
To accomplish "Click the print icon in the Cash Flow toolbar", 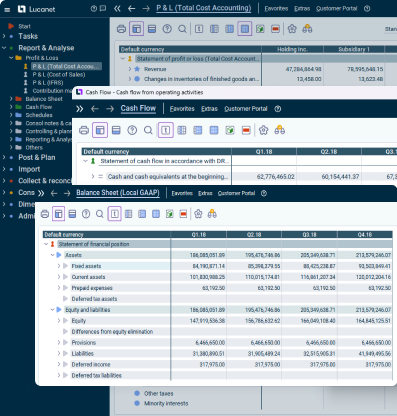I will coord(84,130).
